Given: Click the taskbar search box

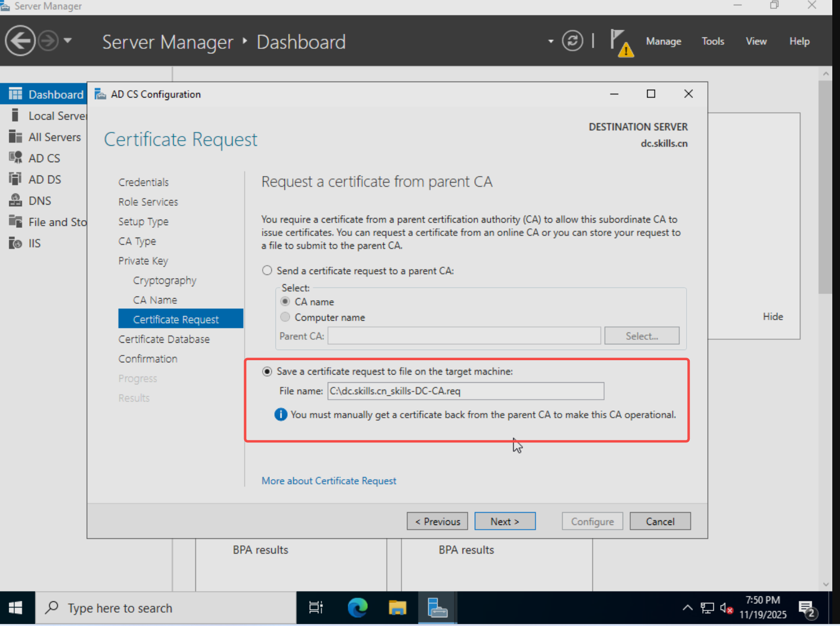Looking at the screenshot, I should 166,608.
